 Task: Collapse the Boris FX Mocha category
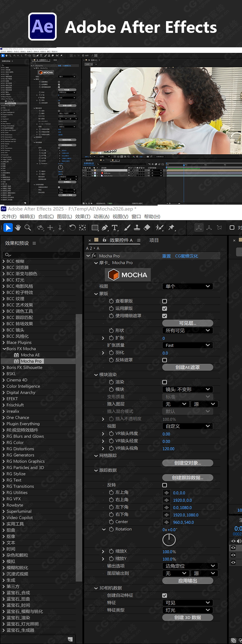(4, 349)
